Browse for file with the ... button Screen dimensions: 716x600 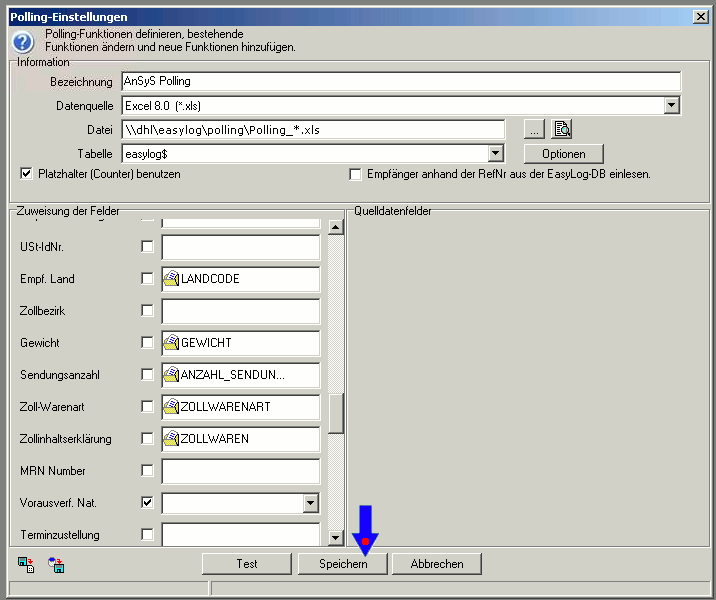(x=535, y=129)
